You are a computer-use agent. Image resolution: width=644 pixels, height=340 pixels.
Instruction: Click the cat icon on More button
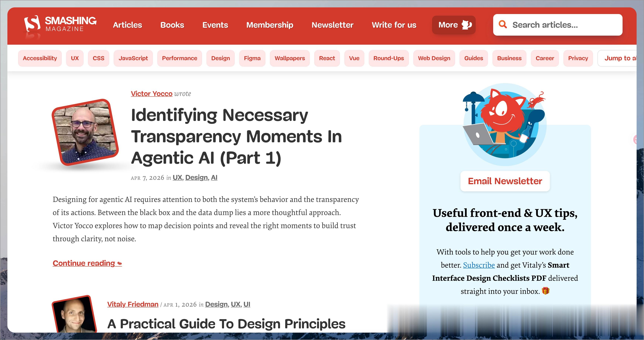pyautogui.click(x=467, y=25)
